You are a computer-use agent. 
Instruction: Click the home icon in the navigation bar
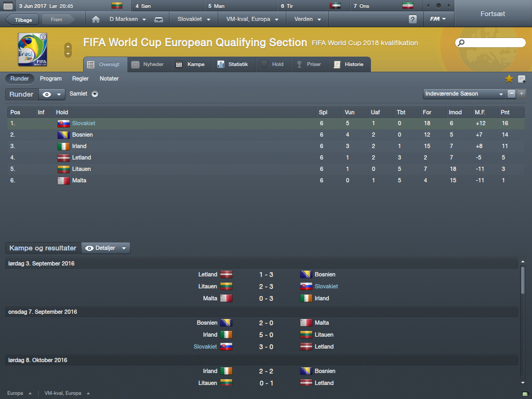pos(96,19)
